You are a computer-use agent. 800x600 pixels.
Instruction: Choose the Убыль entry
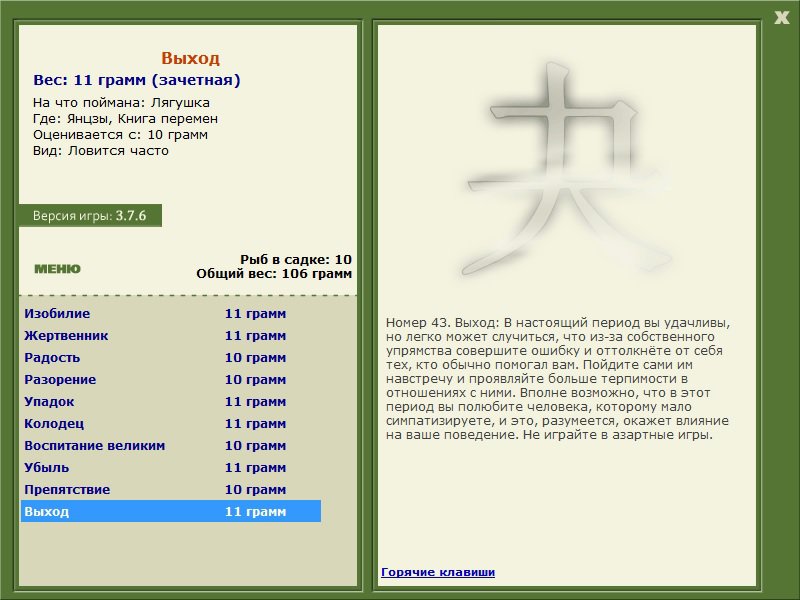(171, 467)
